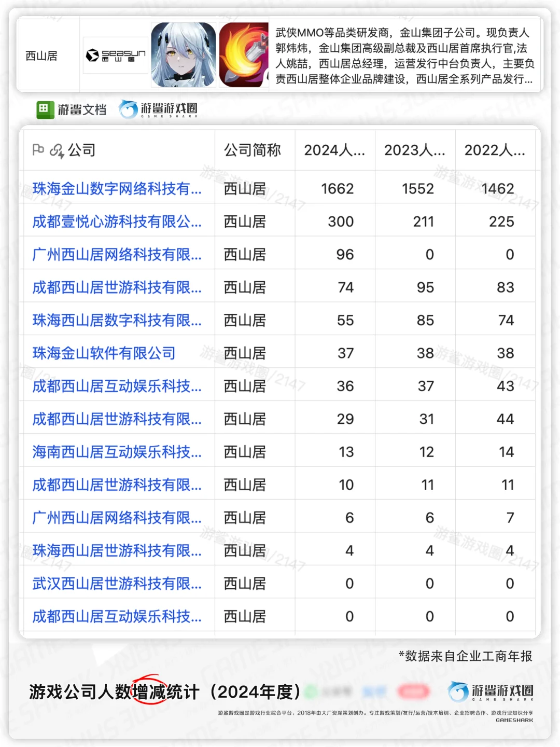Select the 2022人... column header
Screen dimensions: 560x747
pos(495,150)
